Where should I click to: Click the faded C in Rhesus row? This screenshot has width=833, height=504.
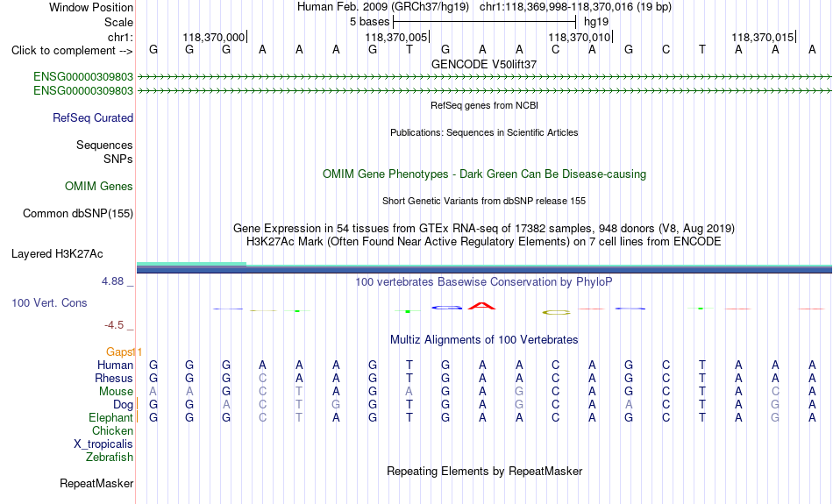262,378
